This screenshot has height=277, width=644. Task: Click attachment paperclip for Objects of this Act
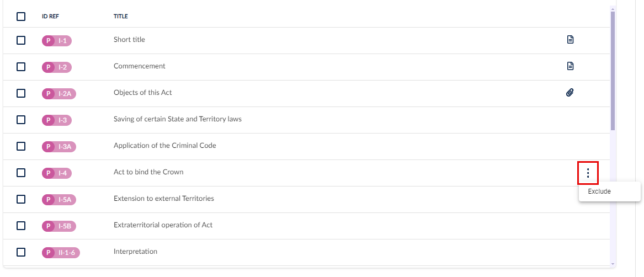(570, 93)
